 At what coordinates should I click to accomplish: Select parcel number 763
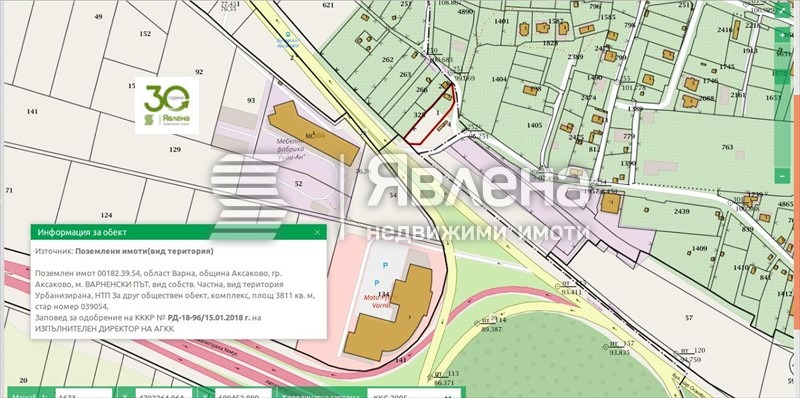point(727,147)
